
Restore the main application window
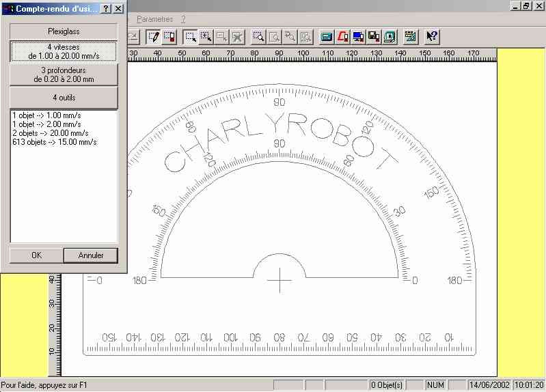click(x=526, y=5)
